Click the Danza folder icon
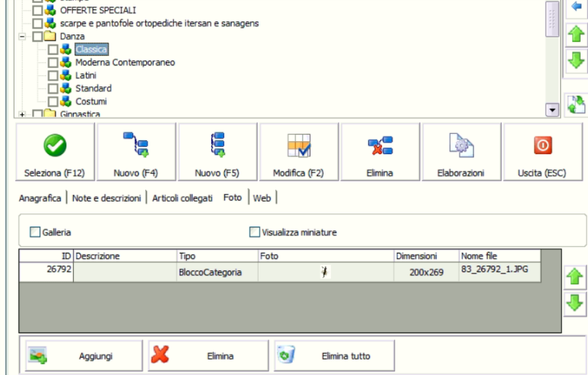Viewport: 588px width, 375px height. tap(50, 36)
